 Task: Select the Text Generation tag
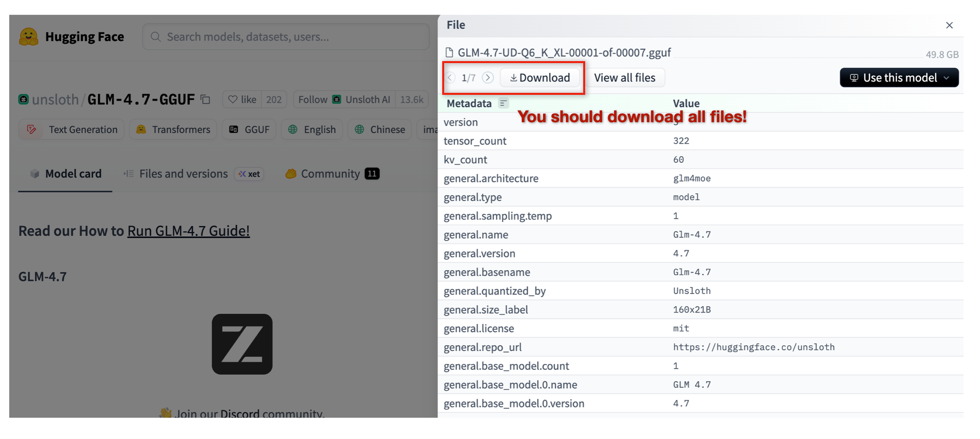coord(72,129)
